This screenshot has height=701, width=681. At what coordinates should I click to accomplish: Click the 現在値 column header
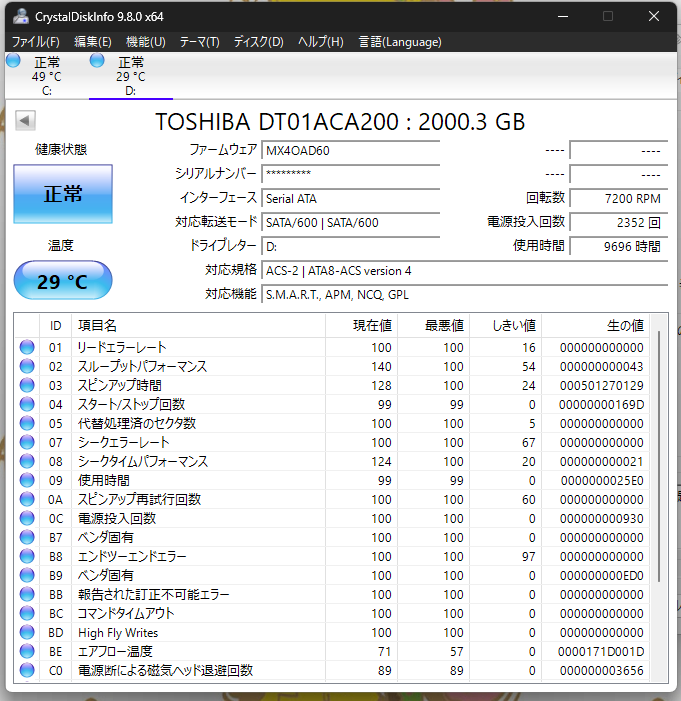click(x=361, y=325)
